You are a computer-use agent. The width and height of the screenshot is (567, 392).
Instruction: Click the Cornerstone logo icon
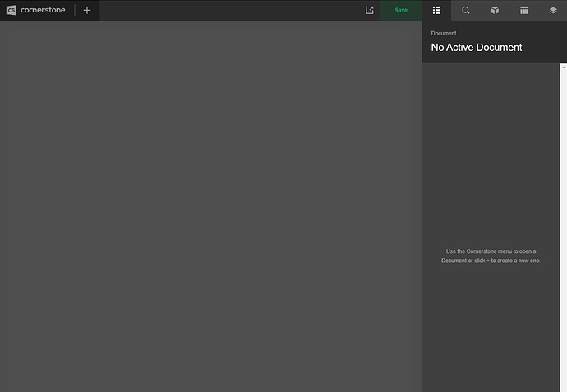coord(12,10)
